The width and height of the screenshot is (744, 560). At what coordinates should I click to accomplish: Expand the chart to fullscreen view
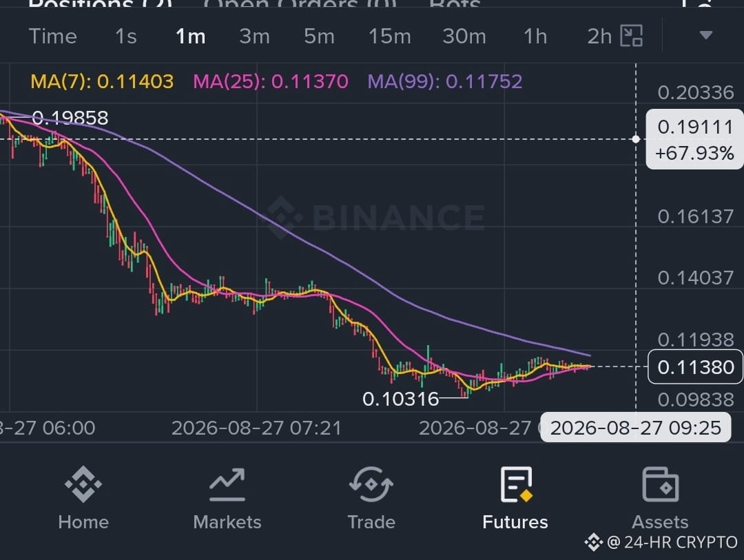(632, 36)
